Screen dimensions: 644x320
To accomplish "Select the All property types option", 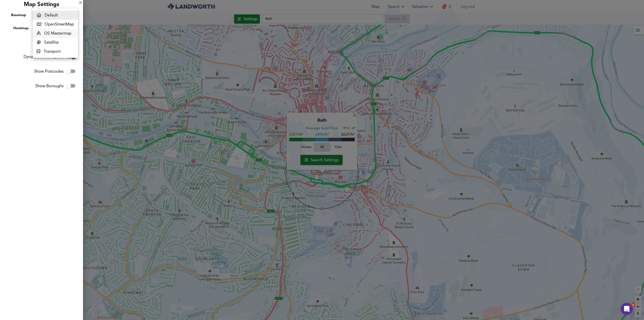I will 322,147.
